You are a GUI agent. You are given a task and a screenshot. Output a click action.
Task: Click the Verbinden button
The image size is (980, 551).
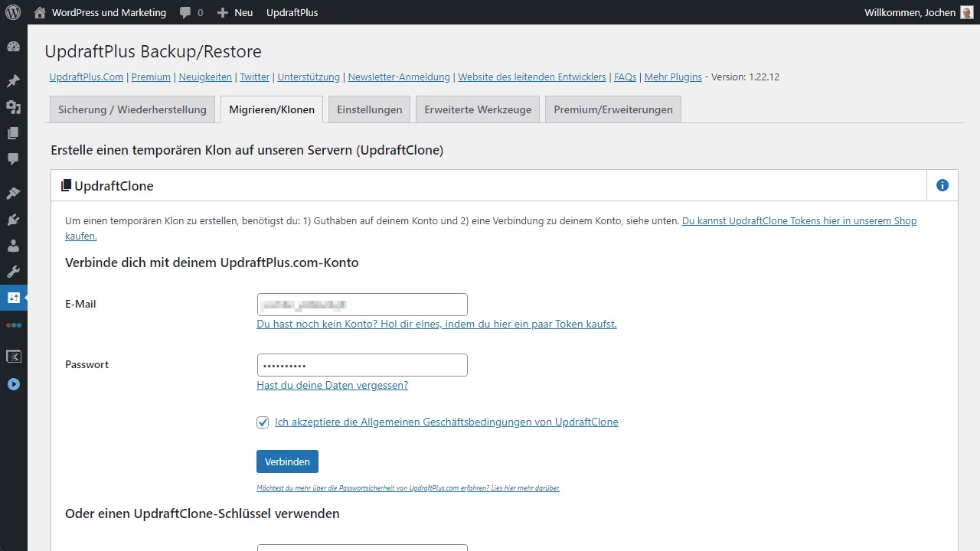(287, 461)
